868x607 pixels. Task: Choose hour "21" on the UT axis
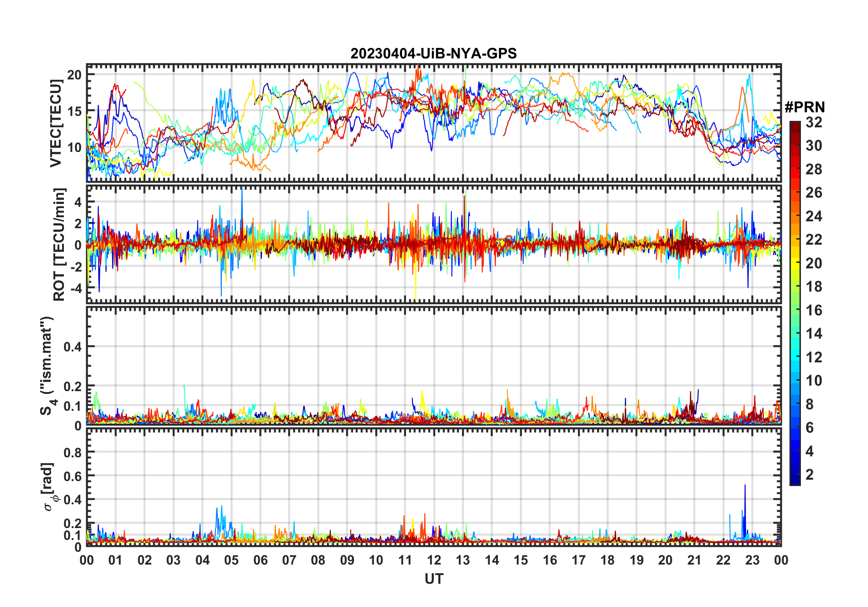coord(694,560)
